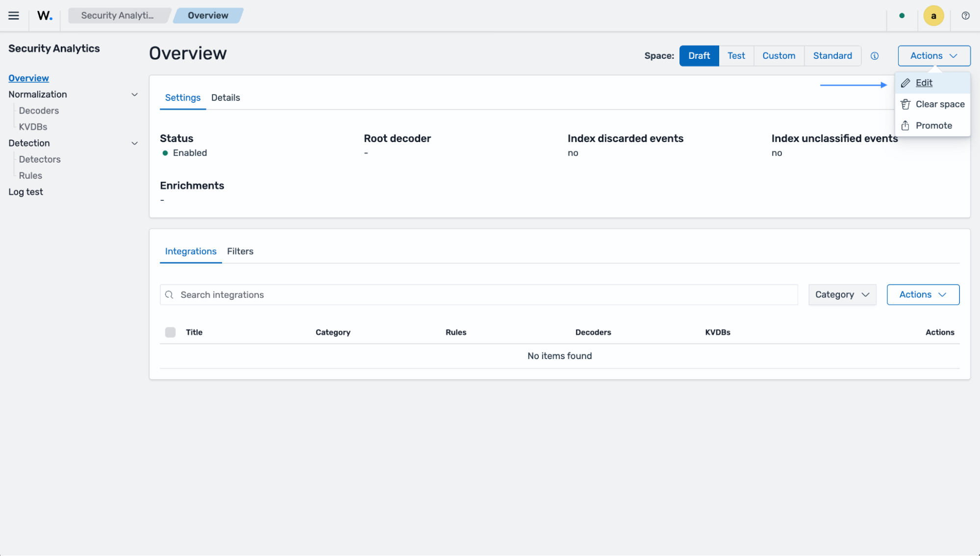Collapse the Detection section chevron
This screenshot has width=980, height=556.
134,144
